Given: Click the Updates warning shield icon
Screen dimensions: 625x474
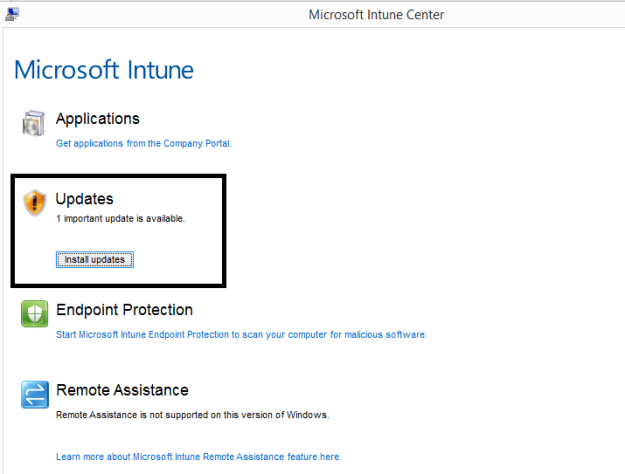Looking at the screenshot, I should pos(35,203).
